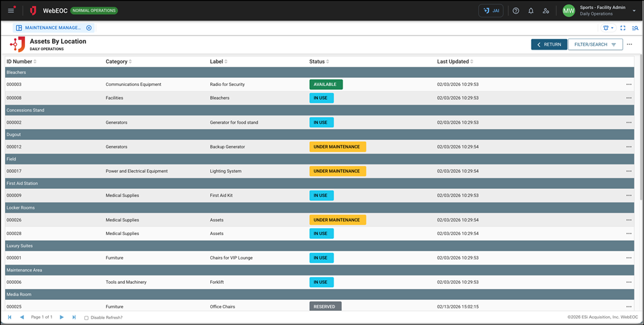Toggle fullscreen view icon
Image resolution: width=644 pixels, height=325 pixels.
tap(623, 28)
